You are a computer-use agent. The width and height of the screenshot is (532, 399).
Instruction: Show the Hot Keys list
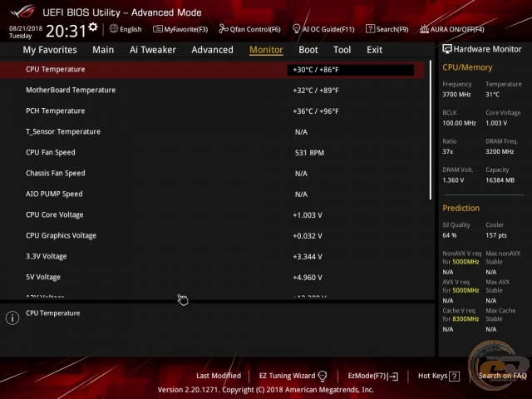click(432, 376)
